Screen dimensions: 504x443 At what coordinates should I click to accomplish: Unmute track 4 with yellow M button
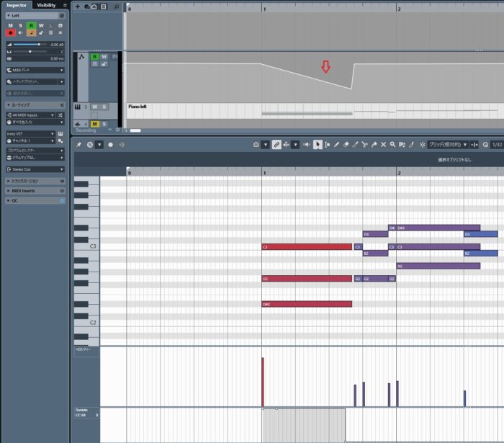point(94,124)
